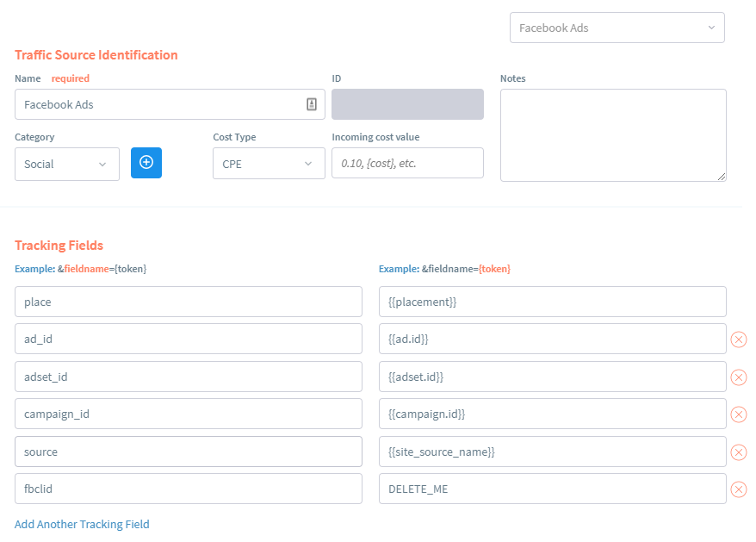Focus the Name input field
756x542 pixels.
tap(170, 104)
